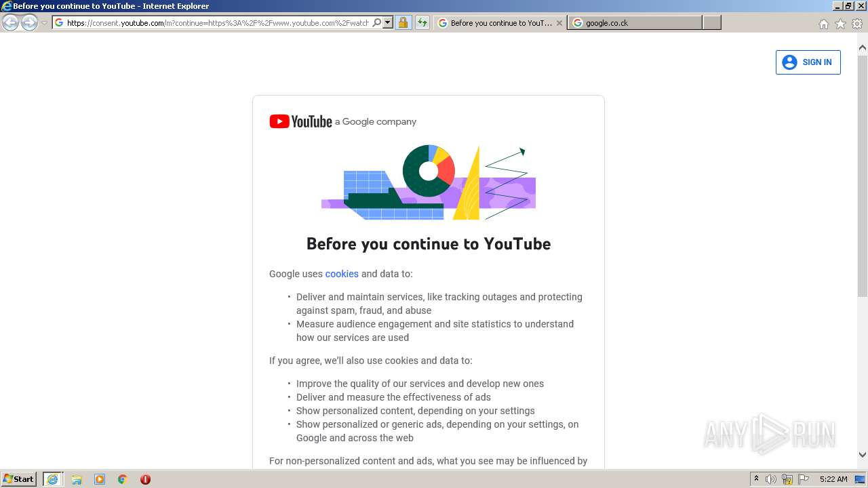868x488 pixels.
Task: Open Internet Explorer from the taskbar
Action: coord(53,479)
